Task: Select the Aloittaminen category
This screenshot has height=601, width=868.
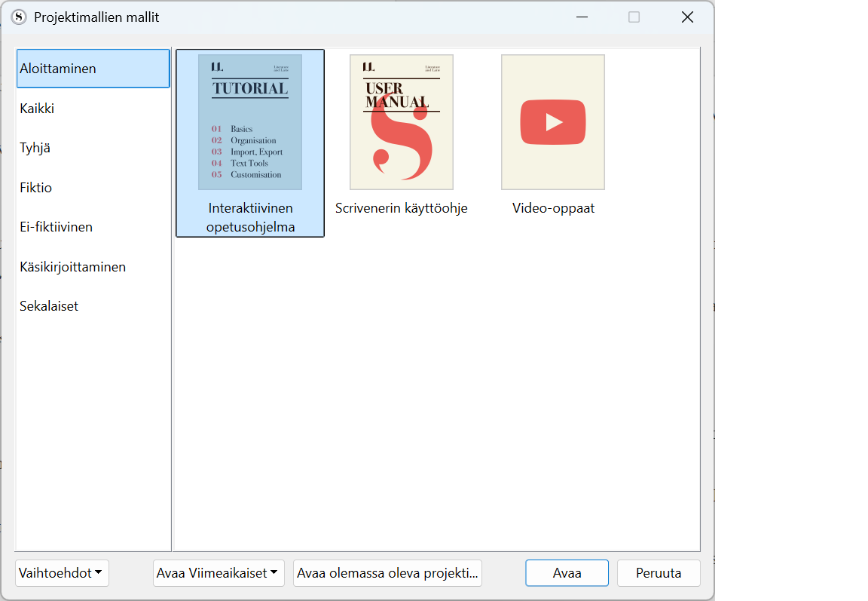Action: [x=93, y=69]
